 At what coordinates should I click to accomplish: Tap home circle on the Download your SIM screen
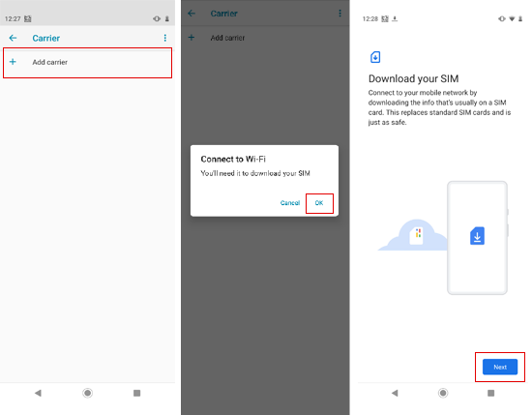tap(443, 393)
